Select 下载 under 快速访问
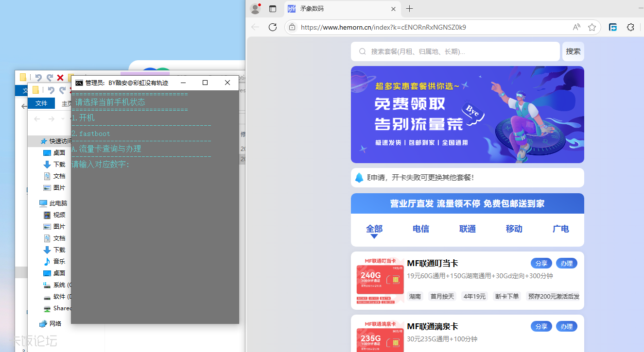This screenshot has width=644, height=352. point(54,164)
